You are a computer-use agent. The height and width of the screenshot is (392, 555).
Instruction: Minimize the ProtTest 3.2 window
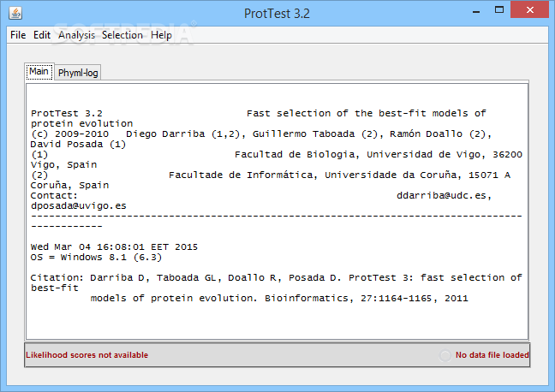476,11
